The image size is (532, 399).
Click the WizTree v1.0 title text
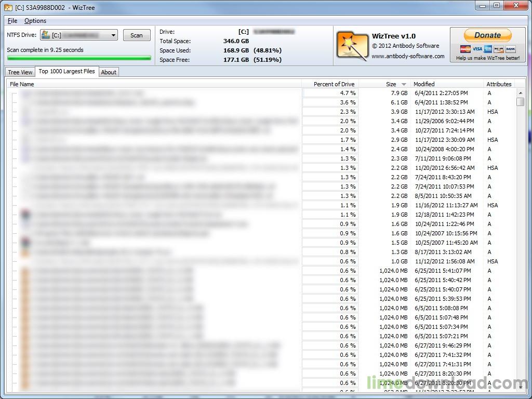click(x=394, y=36)
